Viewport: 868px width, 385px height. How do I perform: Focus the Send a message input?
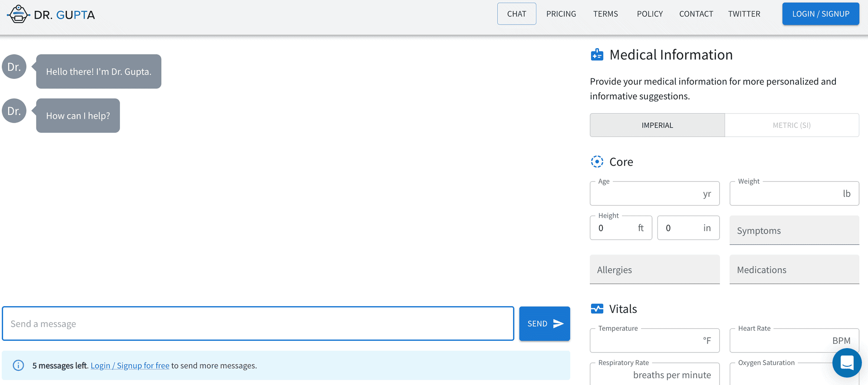(x=258, y=324)
